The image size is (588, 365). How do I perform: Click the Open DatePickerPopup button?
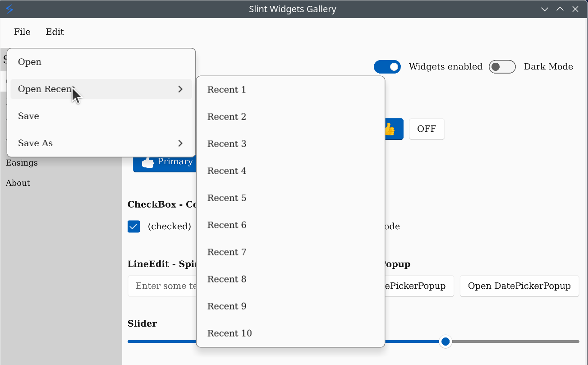click(519, 286)
